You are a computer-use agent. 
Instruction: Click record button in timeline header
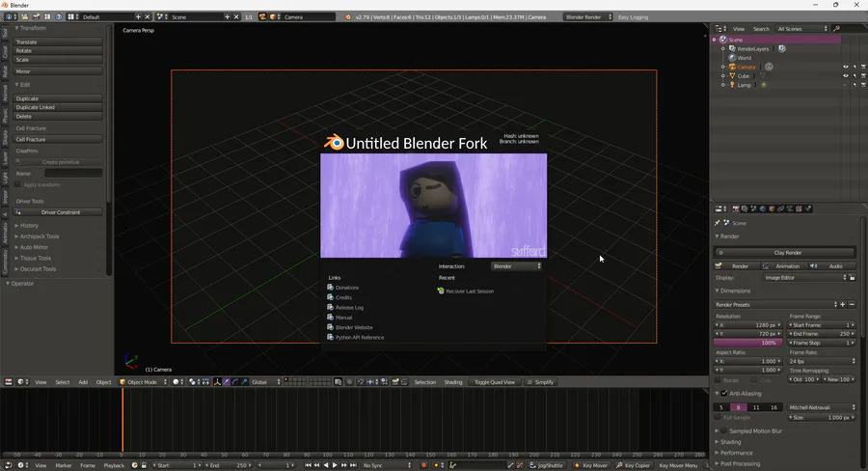coord(424,465)
